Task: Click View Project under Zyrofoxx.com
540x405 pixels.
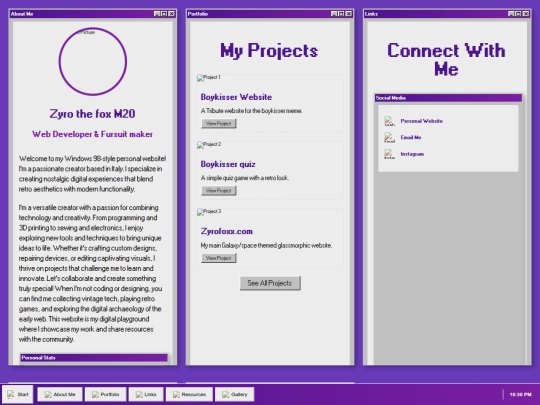Action: point(219,258)
